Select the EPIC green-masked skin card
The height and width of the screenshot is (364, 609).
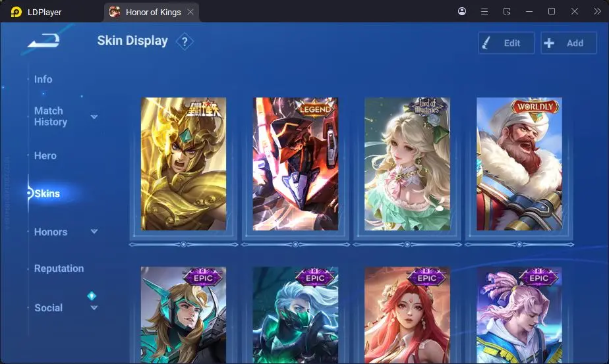click(x=295, y=315)
